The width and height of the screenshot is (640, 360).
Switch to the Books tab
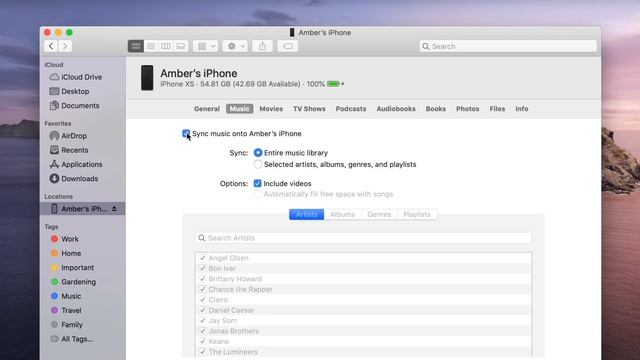coord(436,109)
